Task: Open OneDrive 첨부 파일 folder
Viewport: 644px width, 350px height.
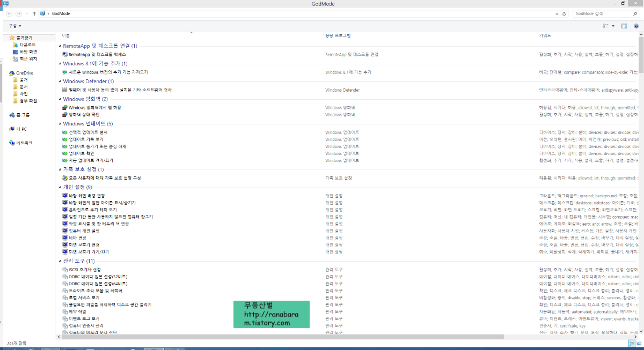Action: click(25, 101)
